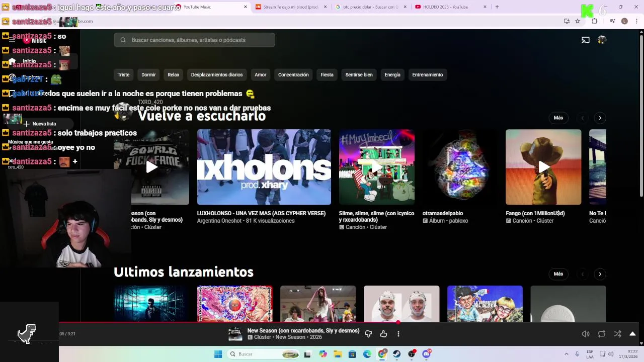The width and height of the screenshot is (644, 362).
Task: Open release cover with two bald faces
Action: coord(401,304)
